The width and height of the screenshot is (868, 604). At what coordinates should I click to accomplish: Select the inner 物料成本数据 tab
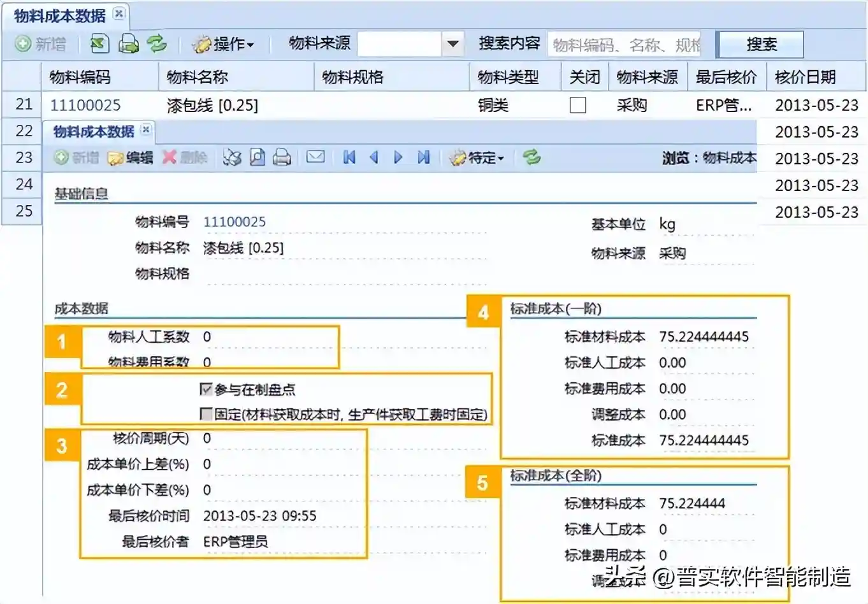point(93,131)
